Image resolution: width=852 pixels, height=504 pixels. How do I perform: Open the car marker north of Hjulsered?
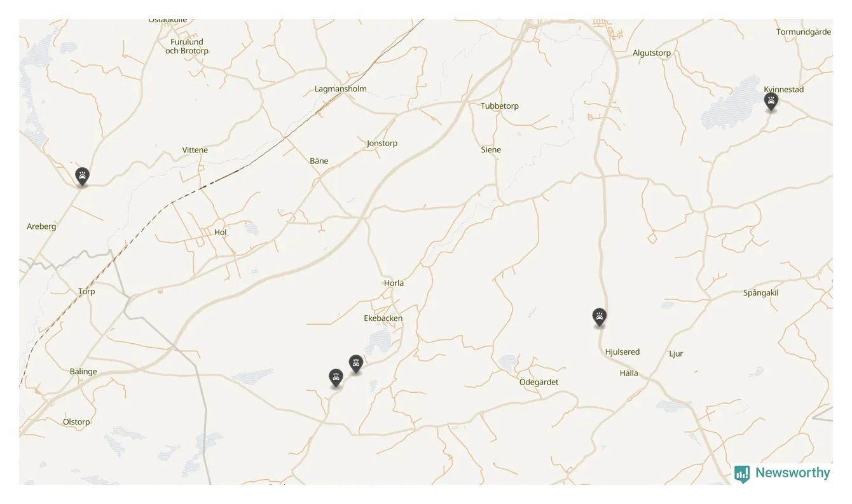coord(599,317)
